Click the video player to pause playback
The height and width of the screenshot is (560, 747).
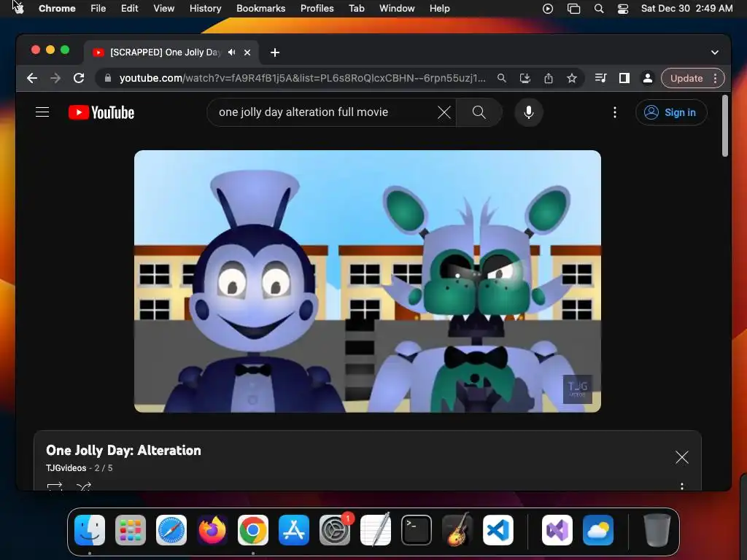click(x=368, y=281)
